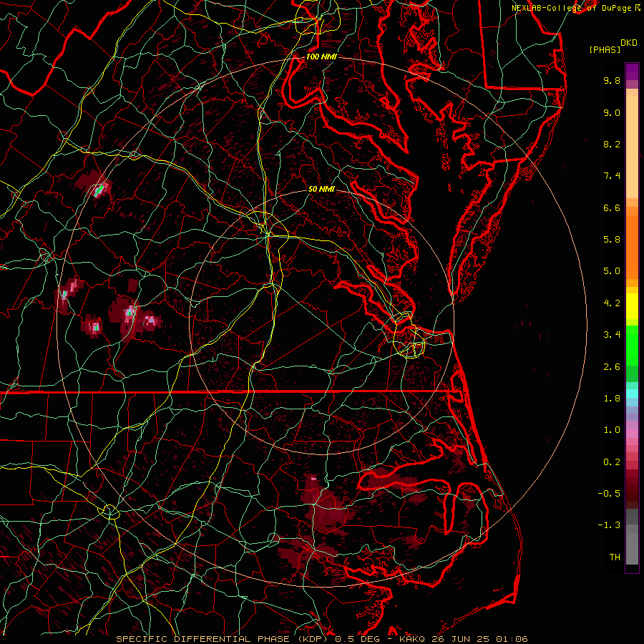Click the KAKQ station identifier in caption
The width and height of the screenshot is (644, 644).
tap(412, 639)
